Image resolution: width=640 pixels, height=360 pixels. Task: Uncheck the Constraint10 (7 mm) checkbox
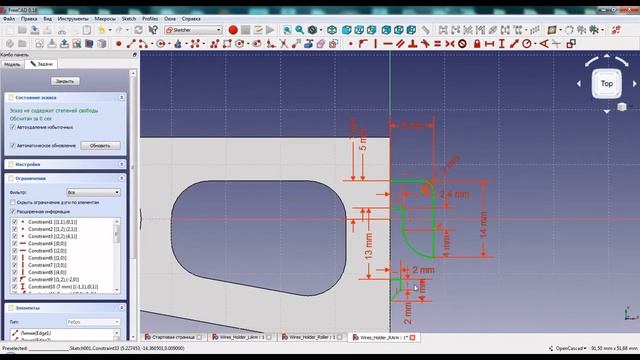coord(15,287)
